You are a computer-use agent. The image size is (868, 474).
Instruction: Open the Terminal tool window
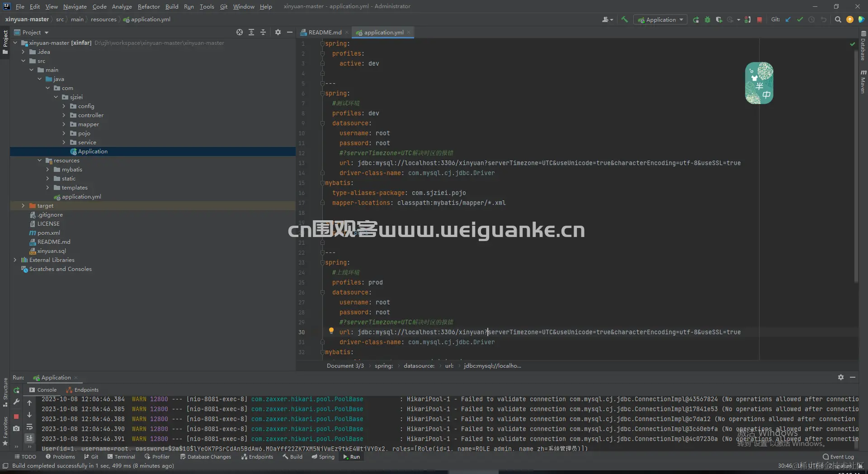point(121,457)
